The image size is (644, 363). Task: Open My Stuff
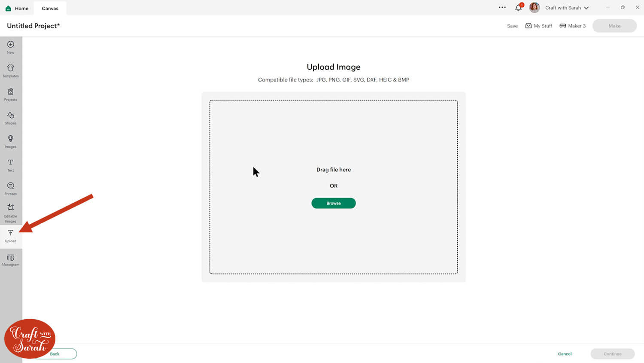(539, 26)
